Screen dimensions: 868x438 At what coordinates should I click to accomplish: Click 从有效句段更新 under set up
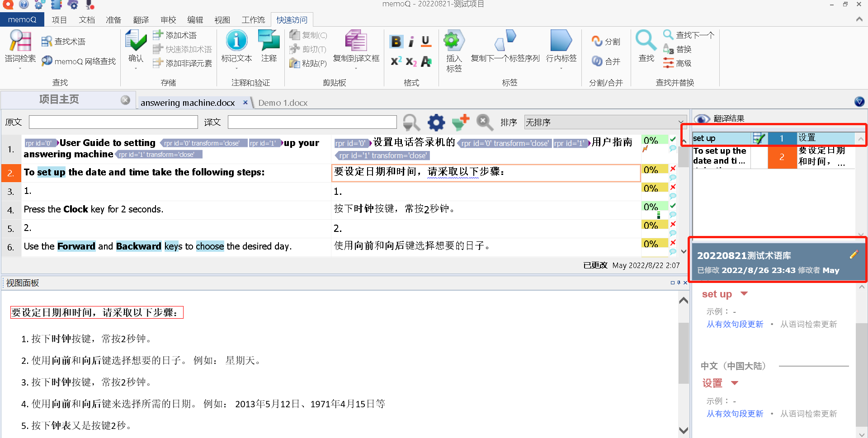[735, 324]
